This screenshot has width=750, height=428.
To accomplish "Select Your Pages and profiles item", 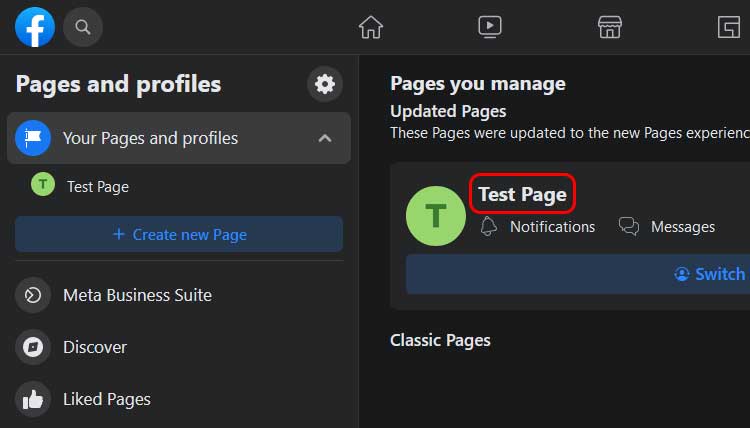I will 179,138.
